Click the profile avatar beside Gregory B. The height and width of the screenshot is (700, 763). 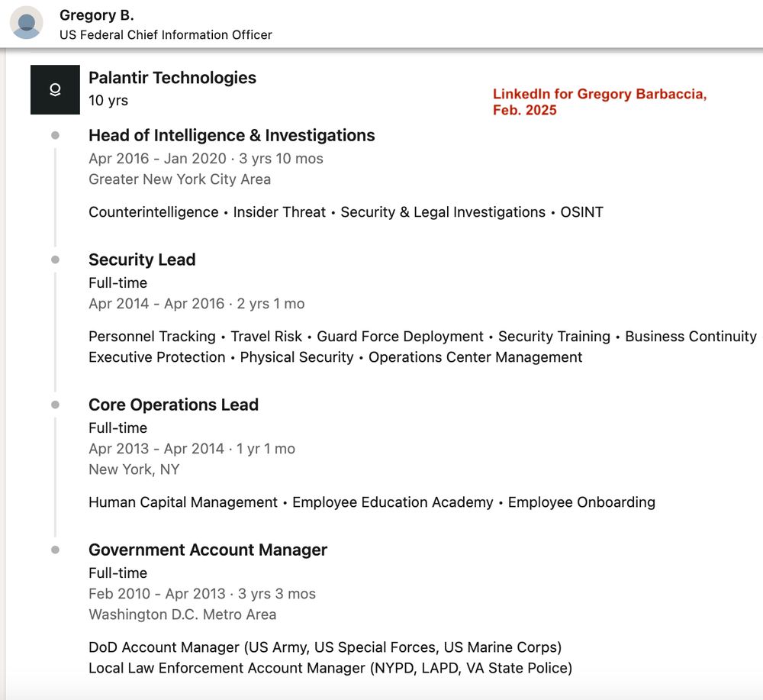click(x=26, y=23)
